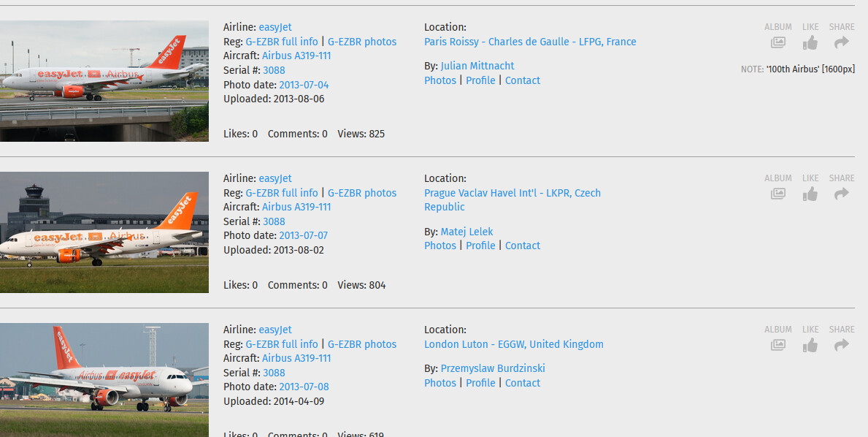
Task: Contact photographer Przemyslaw Burdzinski
Action: click(523, 383)
